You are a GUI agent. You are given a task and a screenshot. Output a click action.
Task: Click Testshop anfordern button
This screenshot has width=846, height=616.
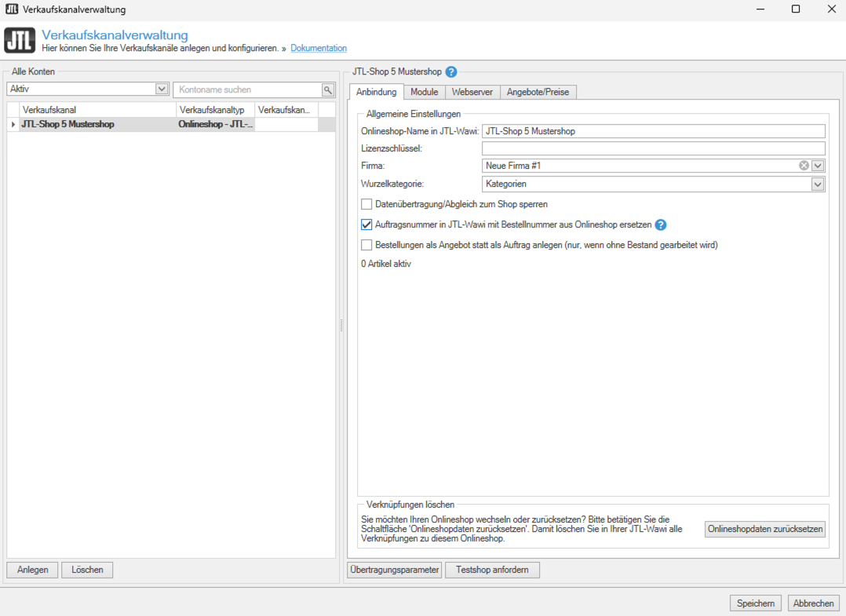coord(492,570)
